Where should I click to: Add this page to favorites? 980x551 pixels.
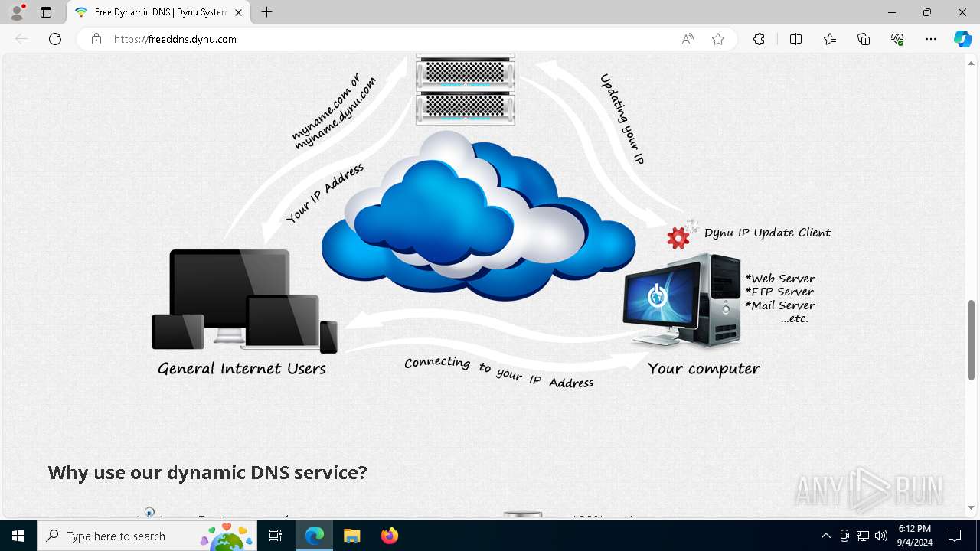(718, 39)
